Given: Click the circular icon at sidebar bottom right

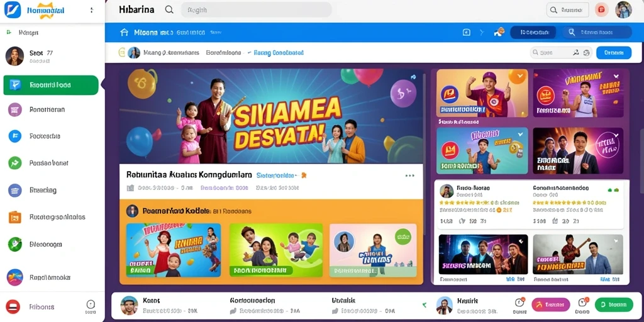Looking at the screenshot, I should (91, 304).
